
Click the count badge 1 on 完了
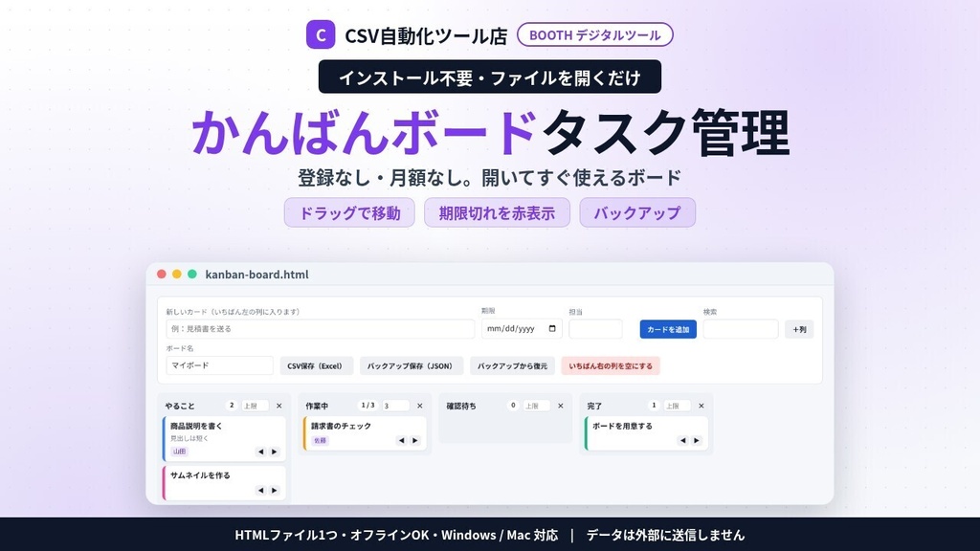(654, 406)
